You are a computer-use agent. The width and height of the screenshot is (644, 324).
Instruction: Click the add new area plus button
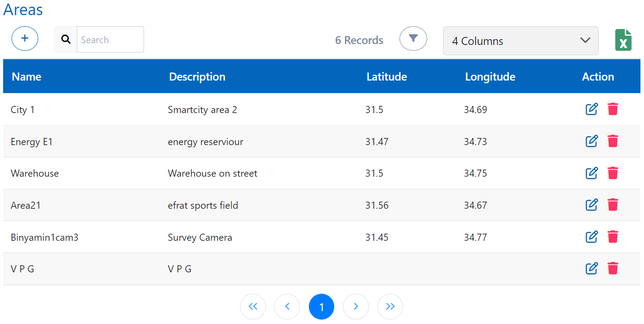[x=25, y=39]
